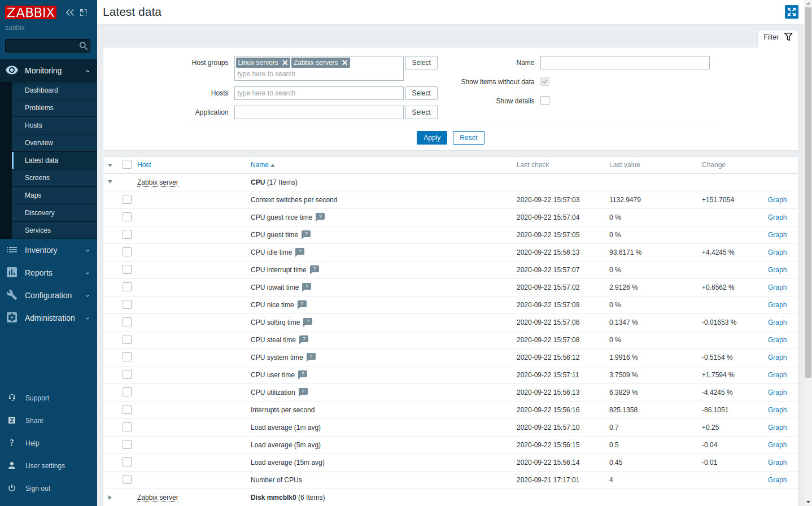Viewport: 812px width, 506px height.
Task: Check the row for Context switches per second
Action: tap(127, 199)
